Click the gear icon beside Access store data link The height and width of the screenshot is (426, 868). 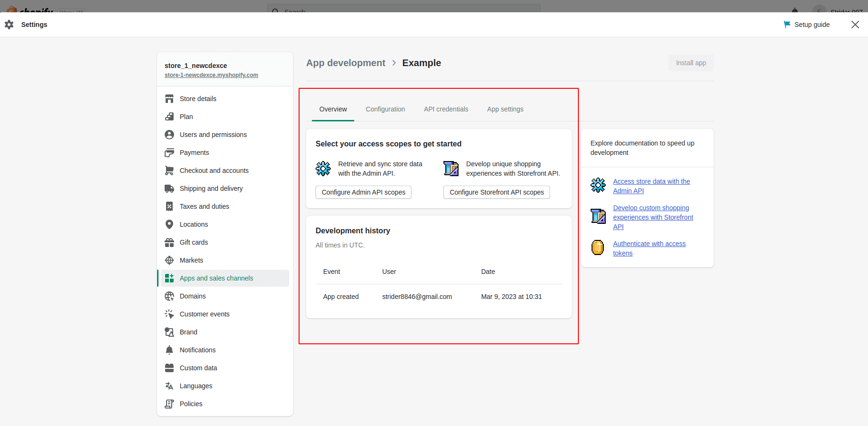click(x=598, y=185)
